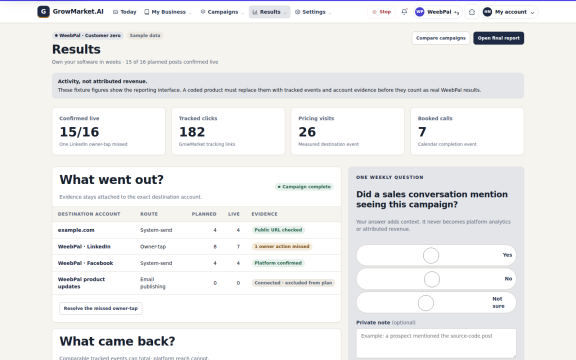Click the PLANNED column header
Image resolution: width=576 pixels, height=360 pixels.
(x=204, y=214)
